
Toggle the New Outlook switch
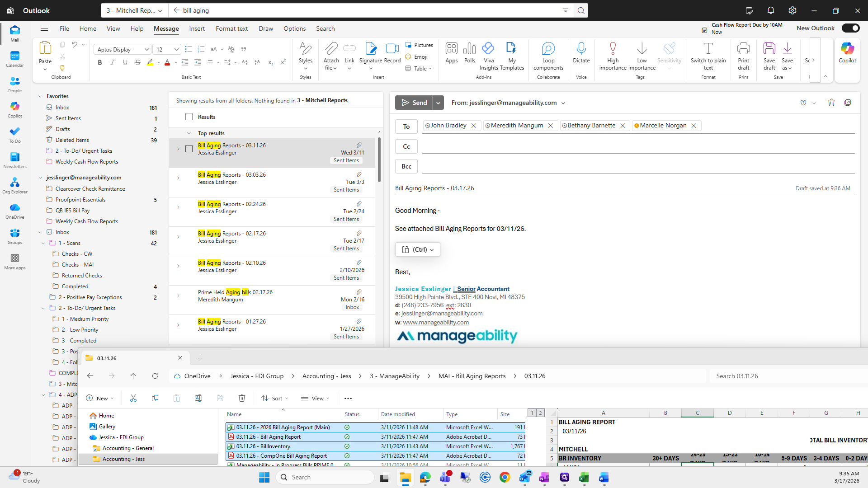point(850,28)
